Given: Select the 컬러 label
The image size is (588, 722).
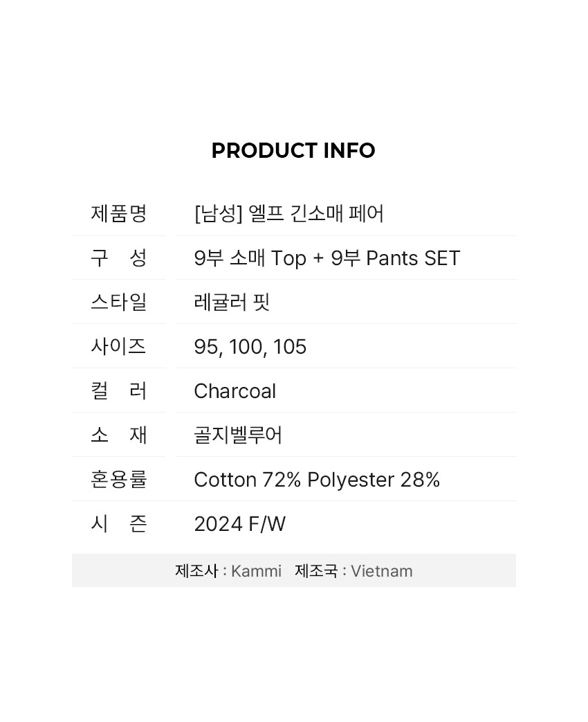Looking at the screenshot, I should [119, 390].
